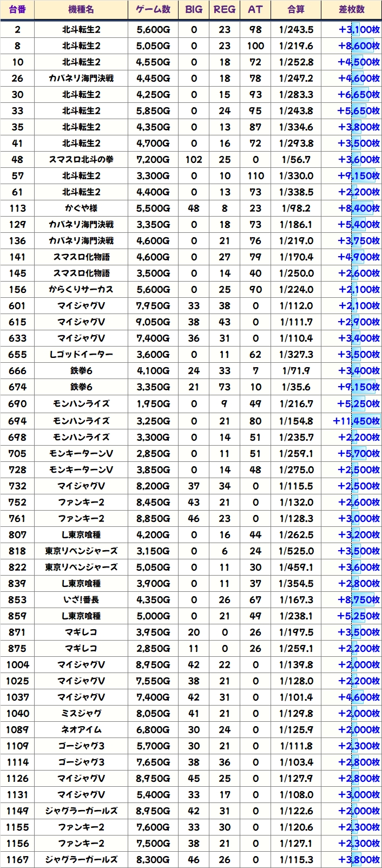This screenshot has width=382, height=868.
Task: Click machine number 1167 cell
Action: [x=17, y=859]
